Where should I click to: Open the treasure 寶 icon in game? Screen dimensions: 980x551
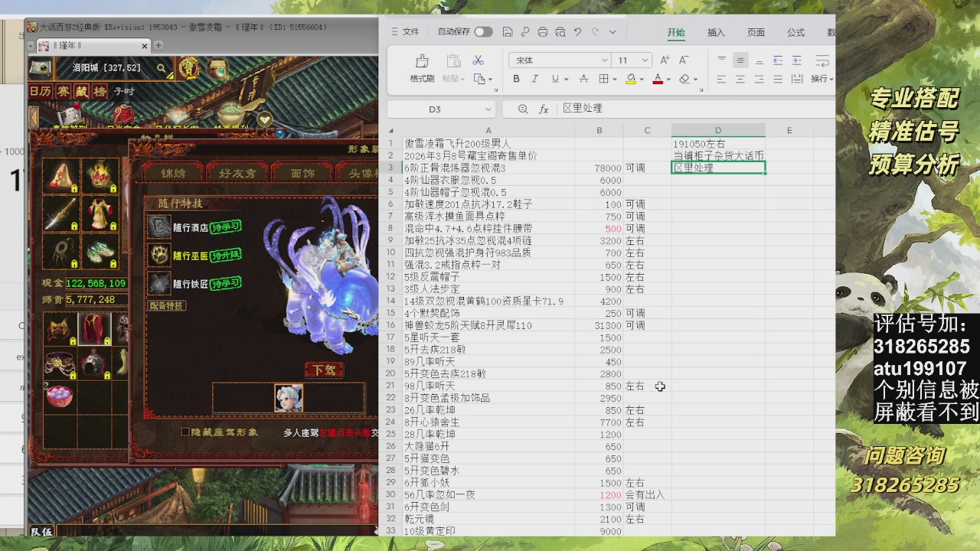189,69
